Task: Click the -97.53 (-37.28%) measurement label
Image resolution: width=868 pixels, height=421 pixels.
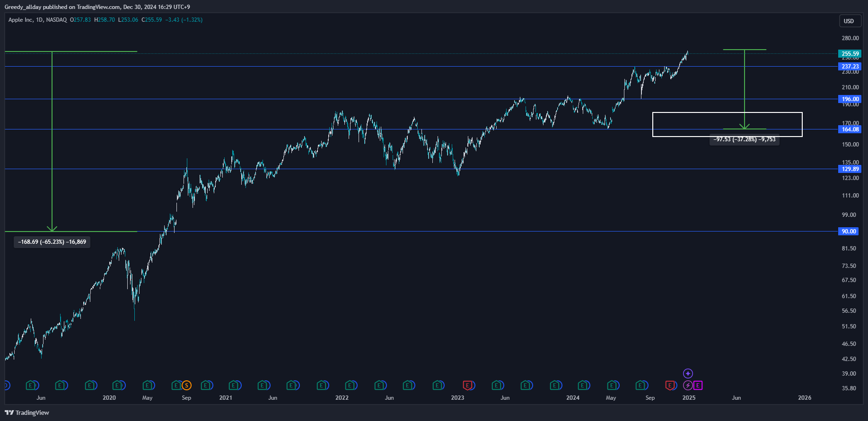Action: (745, 139)
